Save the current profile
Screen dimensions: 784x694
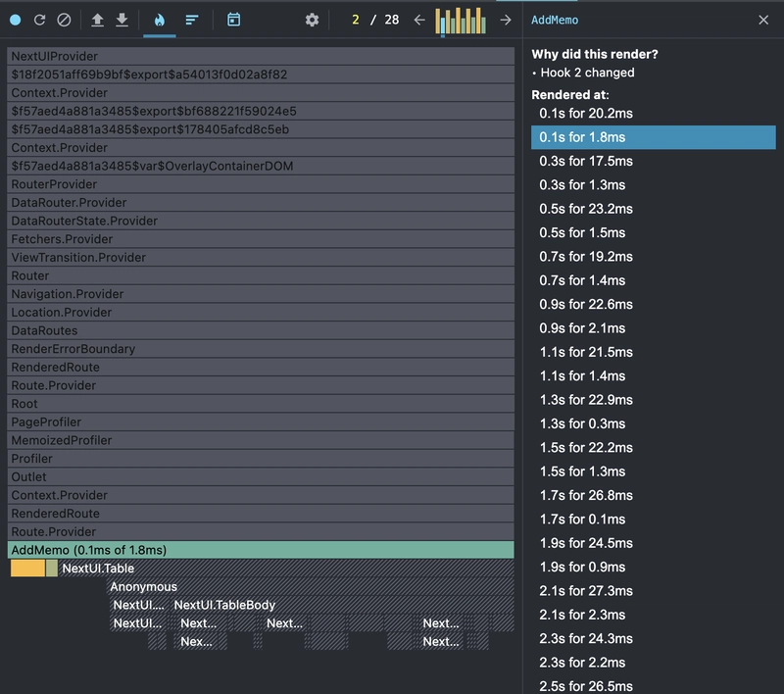coord(122,20)
